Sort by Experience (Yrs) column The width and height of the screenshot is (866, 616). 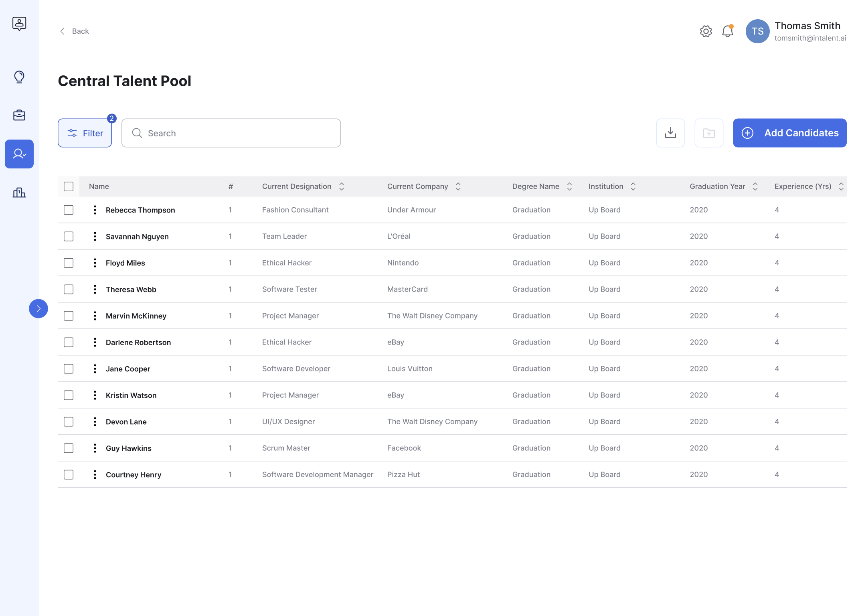point(841,186)
